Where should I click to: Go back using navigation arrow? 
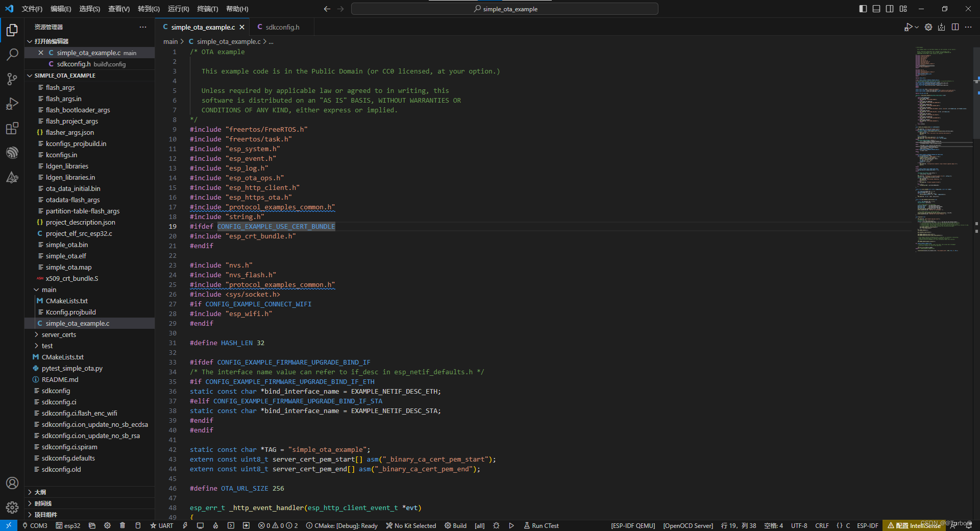click(x=327, y=9)
